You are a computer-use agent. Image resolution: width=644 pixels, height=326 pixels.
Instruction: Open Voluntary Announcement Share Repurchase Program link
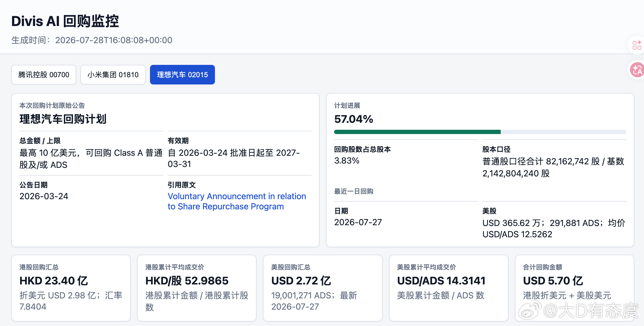pyautogui.click(x=237, y=201)
